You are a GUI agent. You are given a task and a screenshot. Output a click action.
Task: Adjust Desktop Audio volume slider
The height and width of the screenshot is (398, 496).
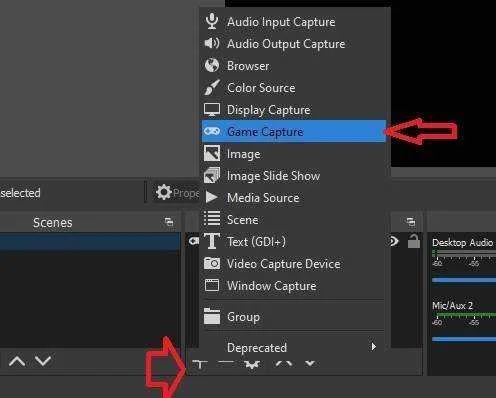tap(464, 280)
